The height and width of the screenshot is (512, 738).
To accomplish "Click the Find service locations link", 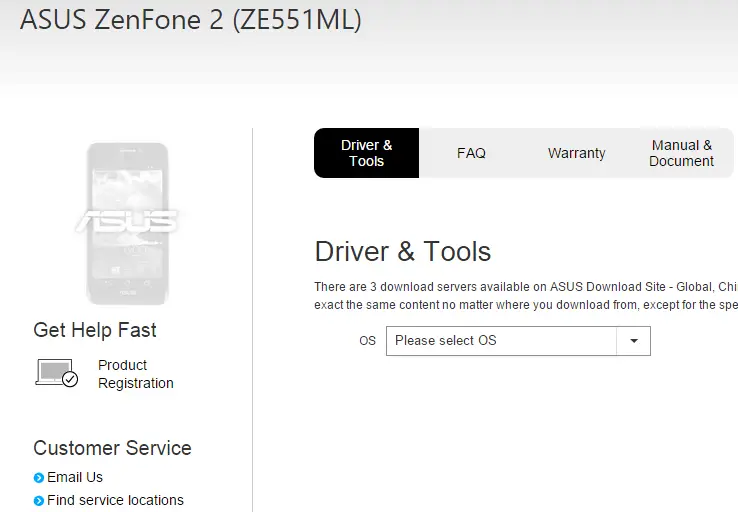I will pyautogui.click(x=115, y=500).
